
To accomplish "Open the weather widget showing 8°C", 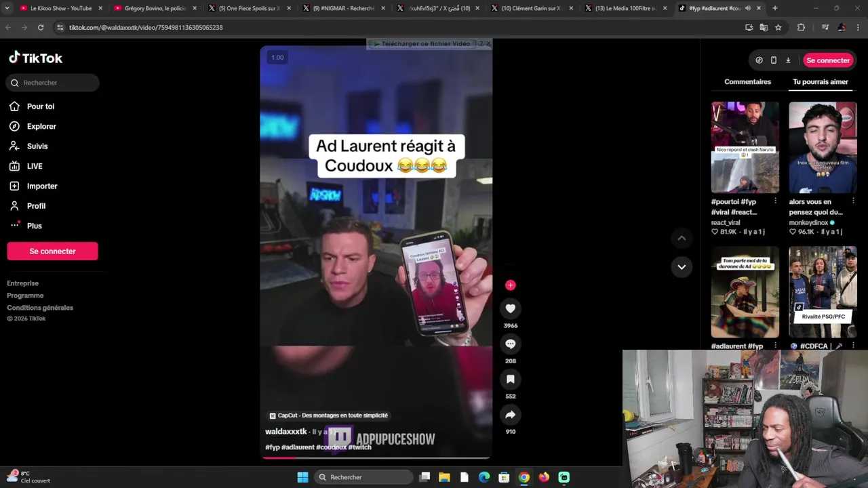I will [x=28, y=477].
